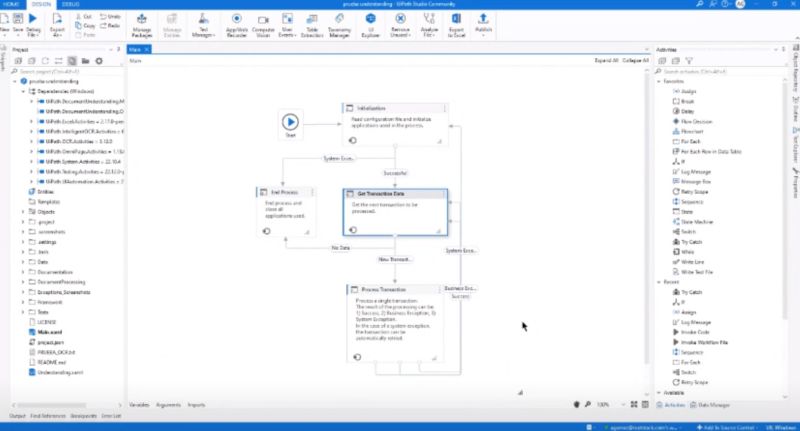The image size is (800, 431).
Task: Open the zoom percentage dropdown
Action: click(x=623, y=404)
